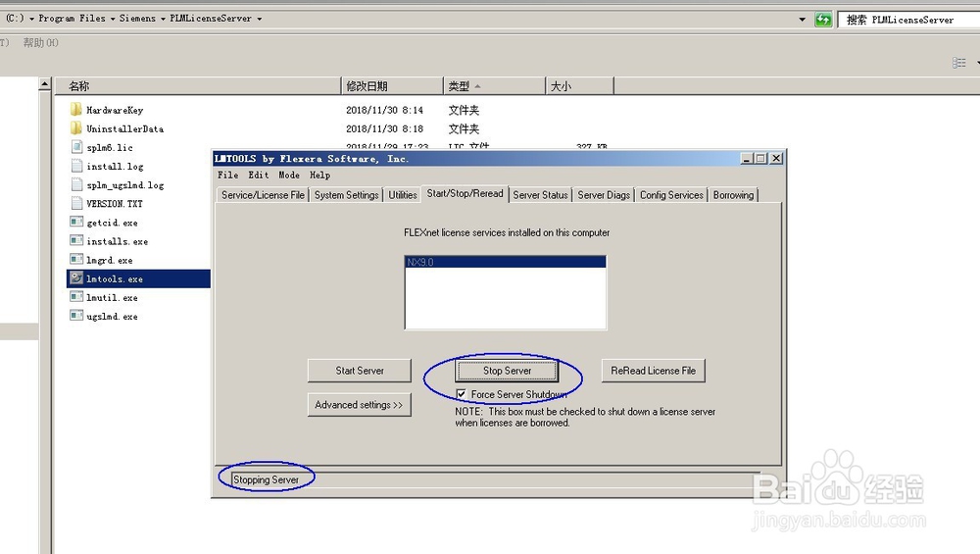Click PLMLicenseServer in the address path
The width and height of the screenshot is (980, 554).
211,19
